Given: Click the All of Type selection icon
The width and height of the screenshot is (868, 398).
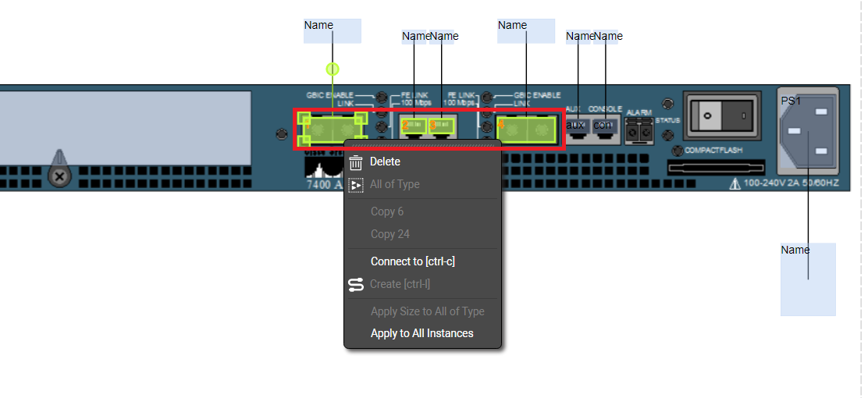Looking at the screenshot, I should tap(356, 185).
